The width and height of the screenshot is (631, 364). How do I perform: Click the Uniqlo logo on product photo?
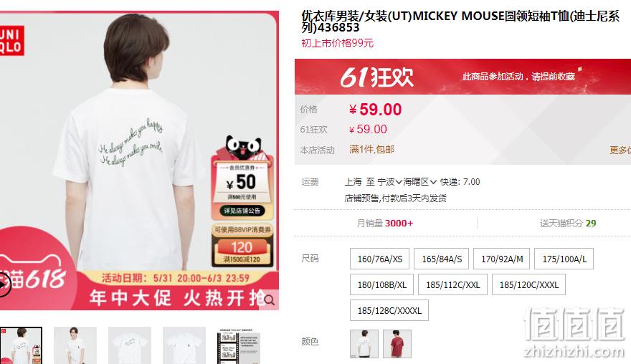tap(11, 41)
